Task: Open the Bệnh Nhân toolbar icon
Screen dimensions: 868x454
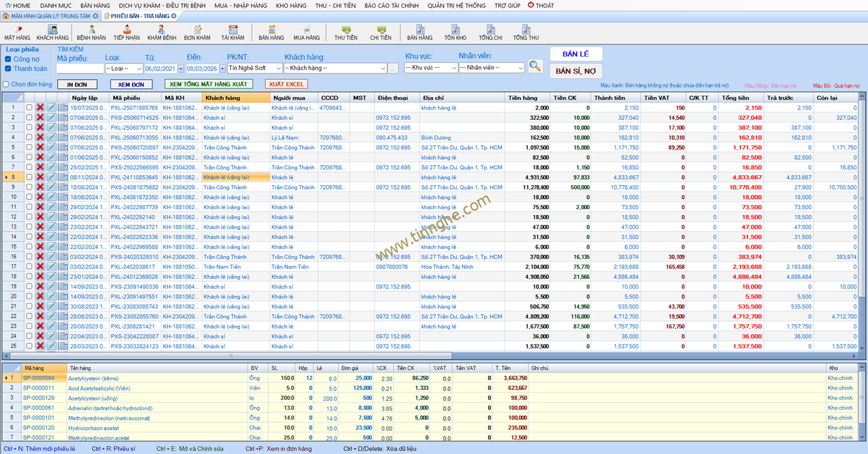Action: [x=91, y=33]
